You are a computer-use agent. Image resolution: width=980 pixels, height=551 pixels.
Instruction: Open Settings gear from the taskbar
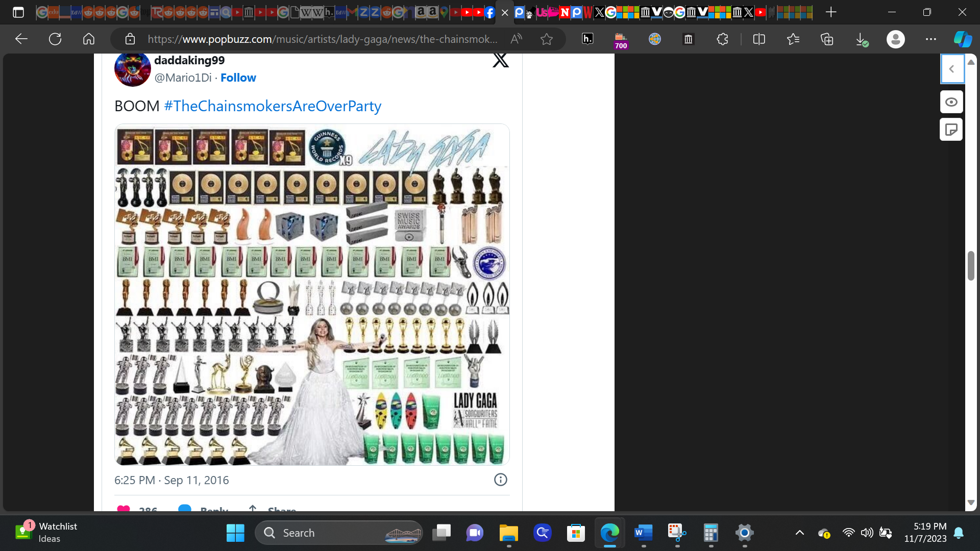pyautogui.click(x=745, y=533)
